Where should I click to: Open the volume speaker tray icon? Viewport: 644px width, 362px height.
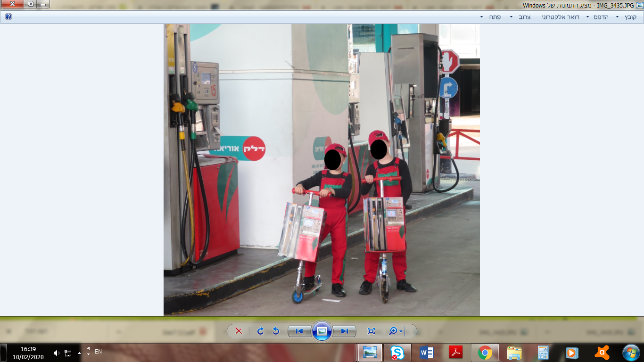point(57,353)
